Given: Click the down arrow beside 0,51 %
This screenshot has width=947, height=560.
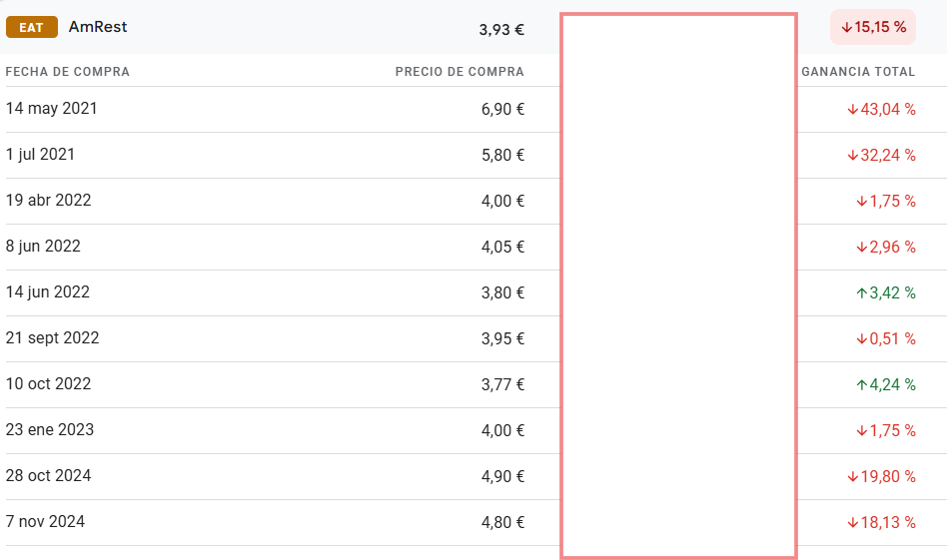Looking at the screenshot, I should (x=862, y=339).
